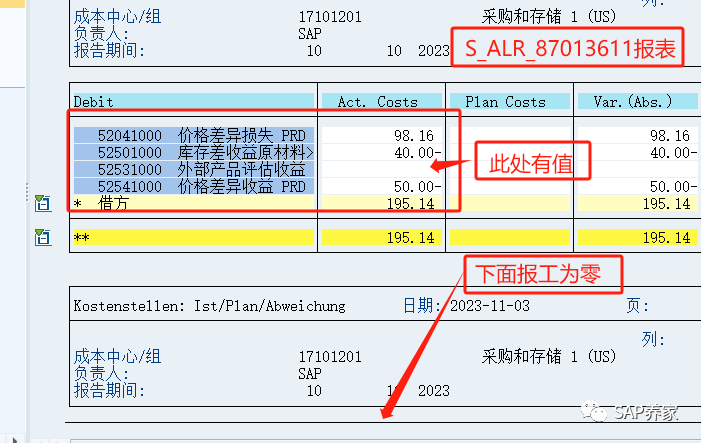Click Var.(Abs.) subtotal 195.14 in 借方 row

click(667, 203)
